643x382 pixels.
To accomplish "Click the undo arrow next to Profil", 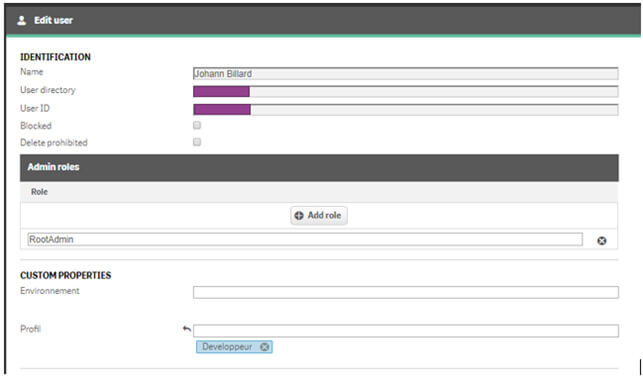I will [x=187, y=329].
